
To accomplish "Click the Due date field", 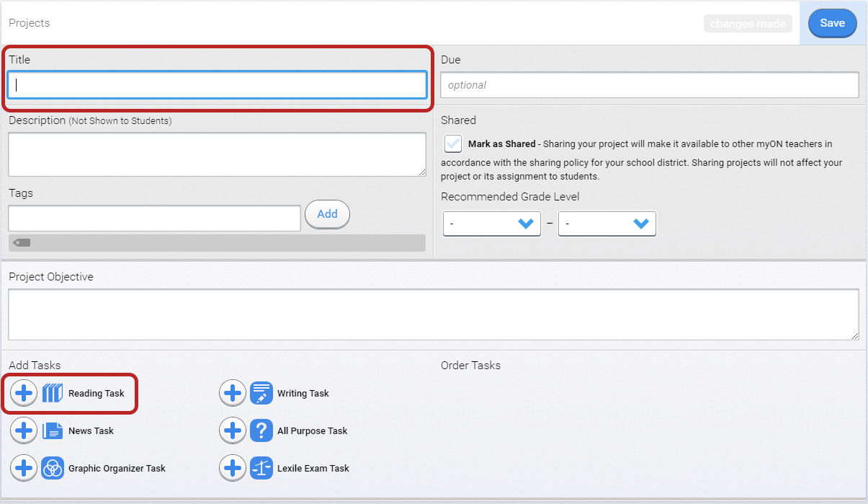I will click(x=649, y=85).
